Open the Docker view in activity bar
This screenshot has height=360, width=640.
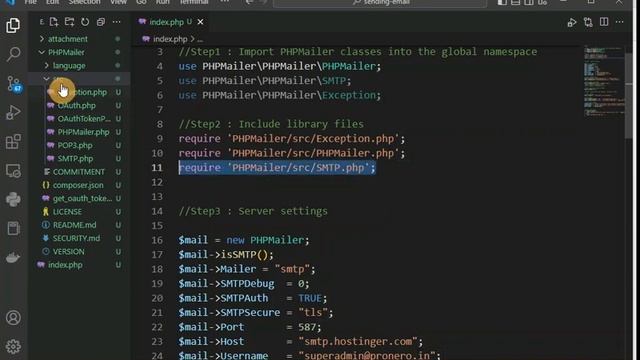[x=13, y=258]
